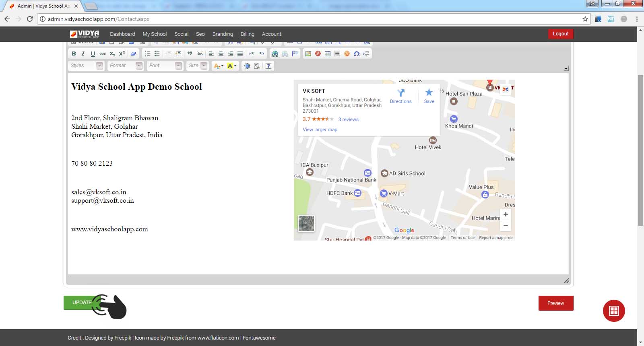The height and width of the screenshot is (346, 644).
Task: Insert a bulleted list
Action: [157, 54]
